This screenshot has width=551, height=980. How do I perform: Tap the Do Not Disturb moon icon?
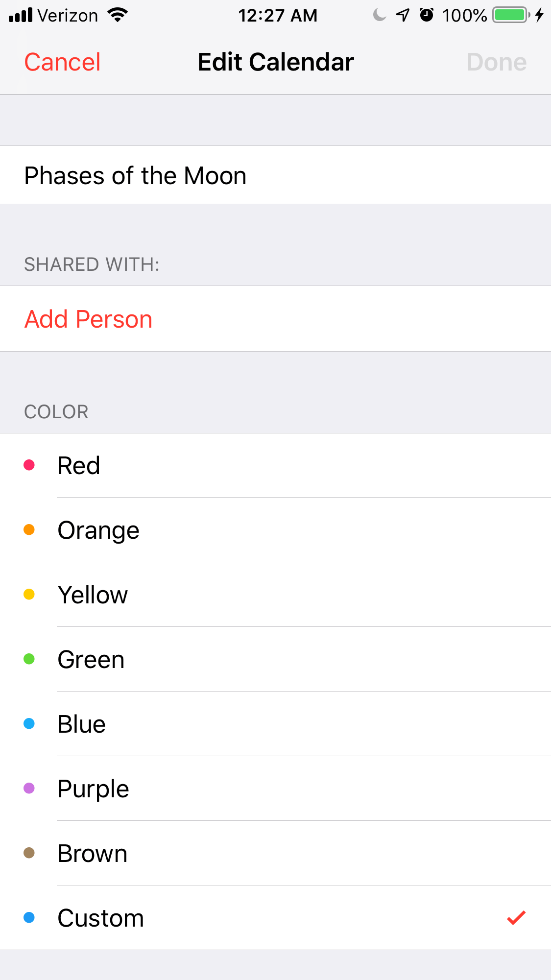click(379, 15)
